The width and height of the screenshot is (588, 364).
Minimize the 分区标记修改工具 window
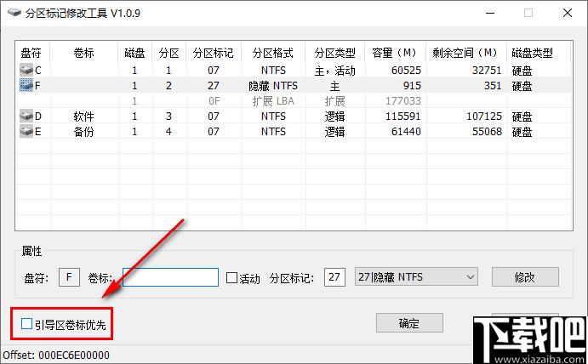click(490, 13)
